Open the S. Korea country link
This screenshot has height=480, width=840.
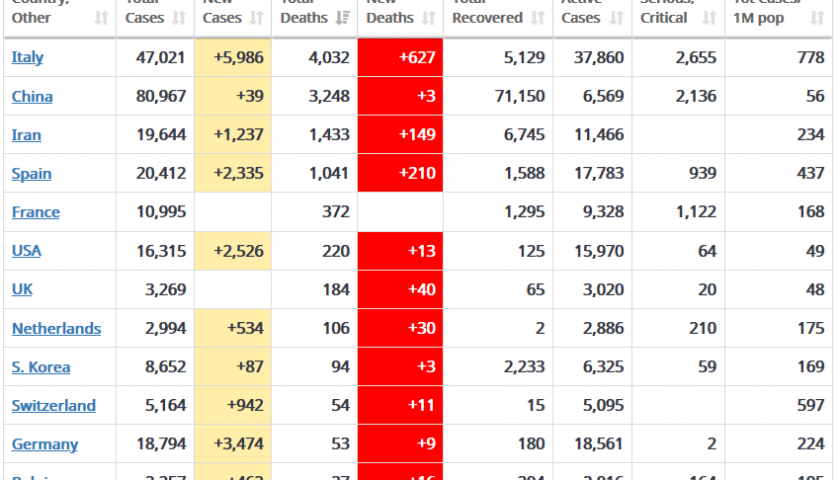(41, 367)
